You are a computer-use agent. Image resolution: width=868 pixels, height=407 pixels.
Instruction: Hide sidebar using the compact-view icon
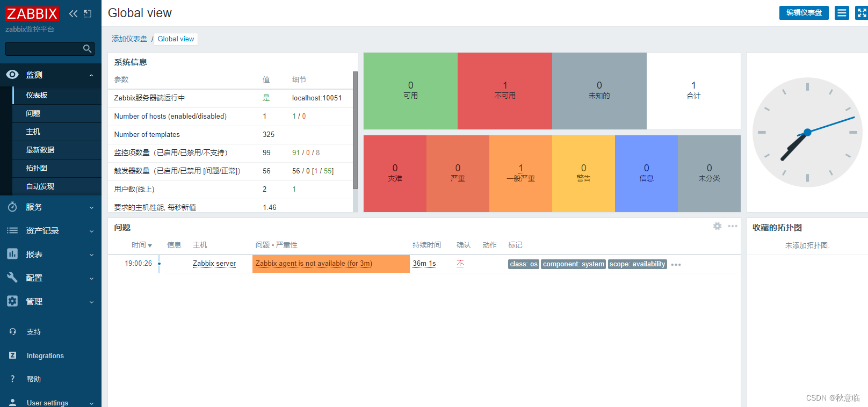point(88,13)
